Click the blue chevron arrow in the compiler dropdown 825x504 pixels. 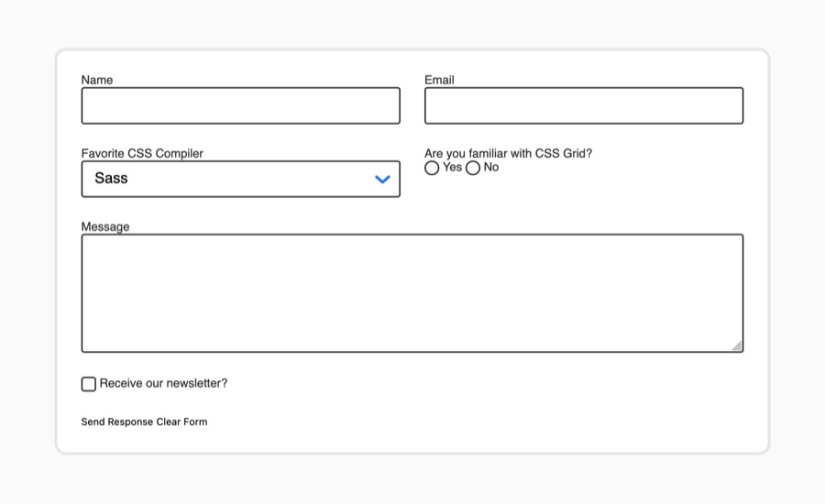pyautogui.click(x=382, y=180)
